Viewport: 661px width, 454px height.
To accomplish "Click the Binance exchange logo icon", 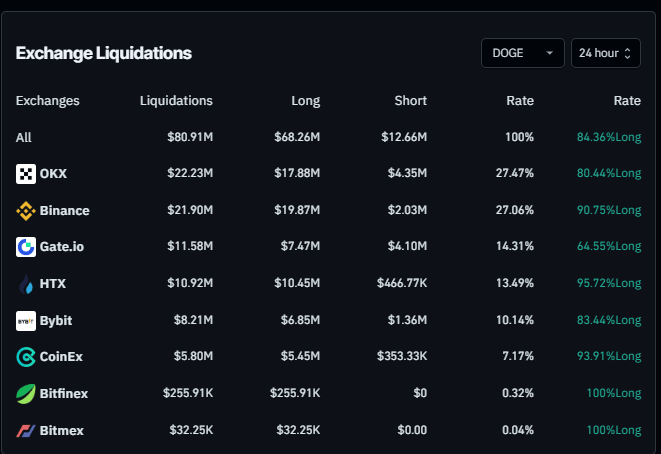I will pyautogui.click(x=26, y=211).
